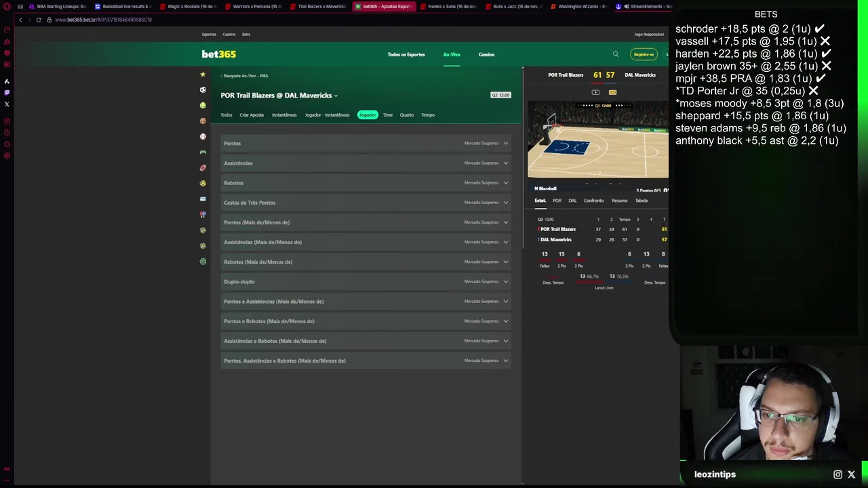
Task: Open the X icon on stream overlay
Action: click(852, 474)
